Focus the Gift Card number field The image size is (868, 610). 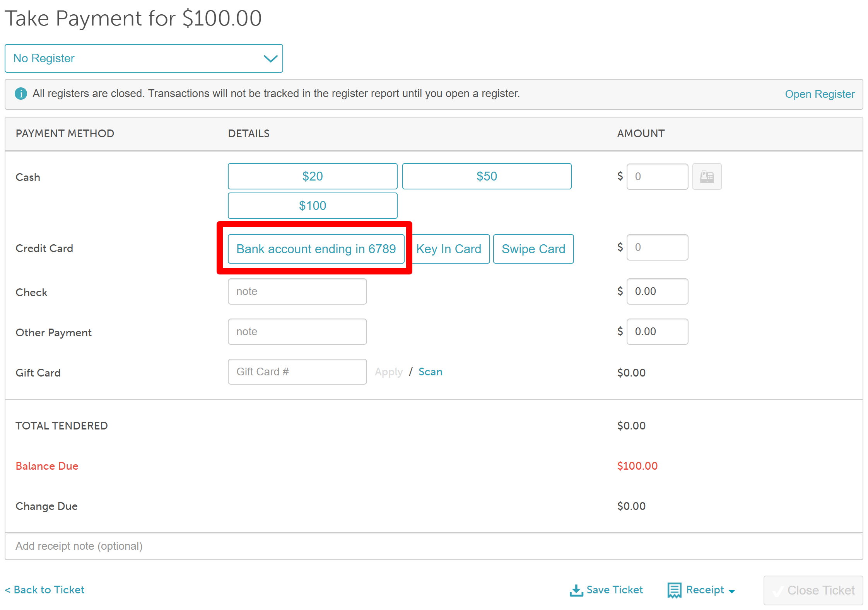coord(297,372)
